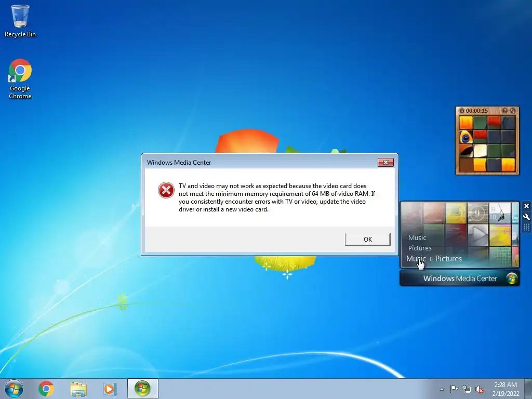Select Music in the Media Center gadget

tap(417, 238)
